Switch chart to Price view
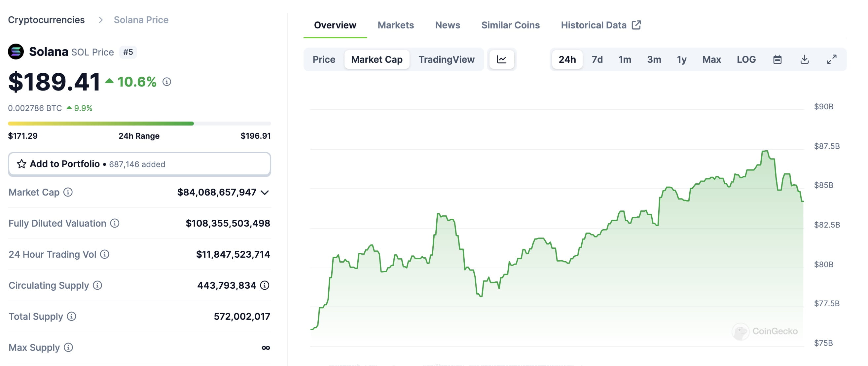Screen dimensions: 868x366 pyautogui.click(x=324, y=59)
